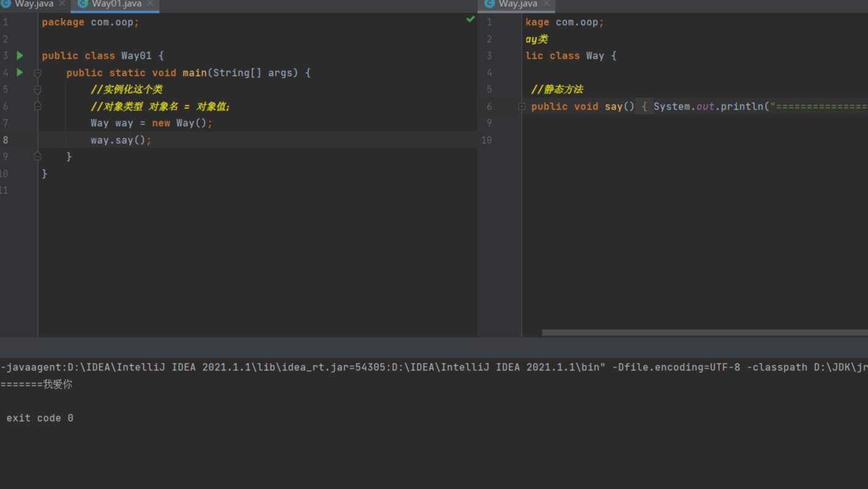Viewport: 868px width, 489px height.
Task: Collapse comment region arrow at line 5
Action: point(37,89)
